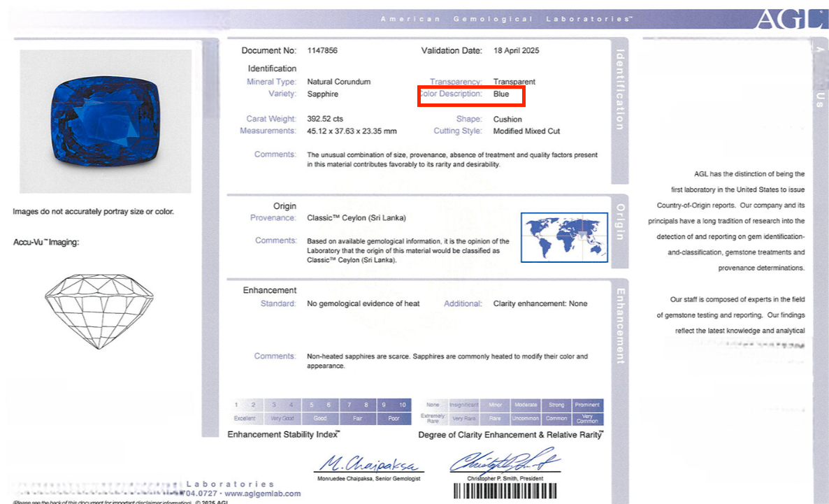The width and height of the screenshot is (829, 504).
Task: Click the 'Cutting Style:' label
Action: 458,131
